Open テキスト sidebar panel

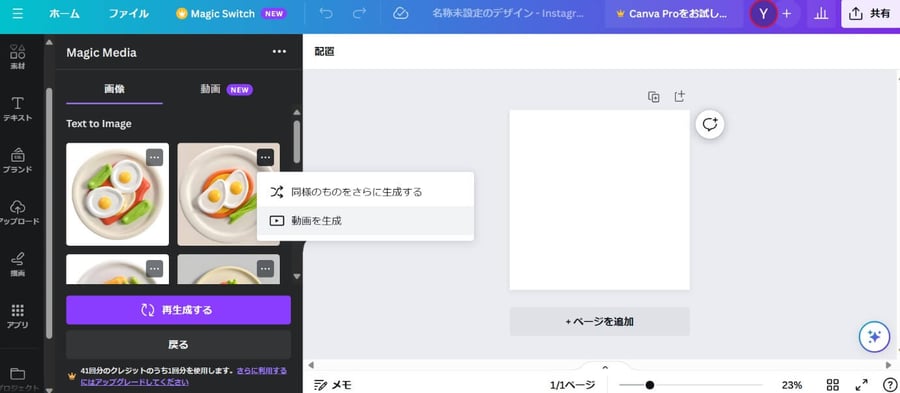pyautogui.click(x=18, y=109)
